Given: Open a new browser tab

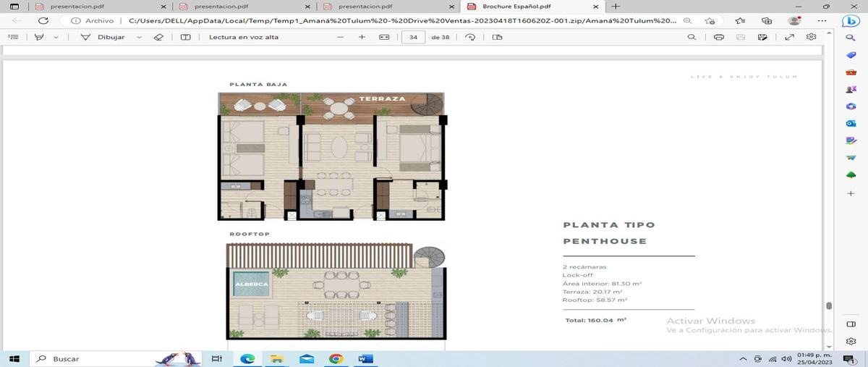Looking at the screenshot, I should pos(616,6).
